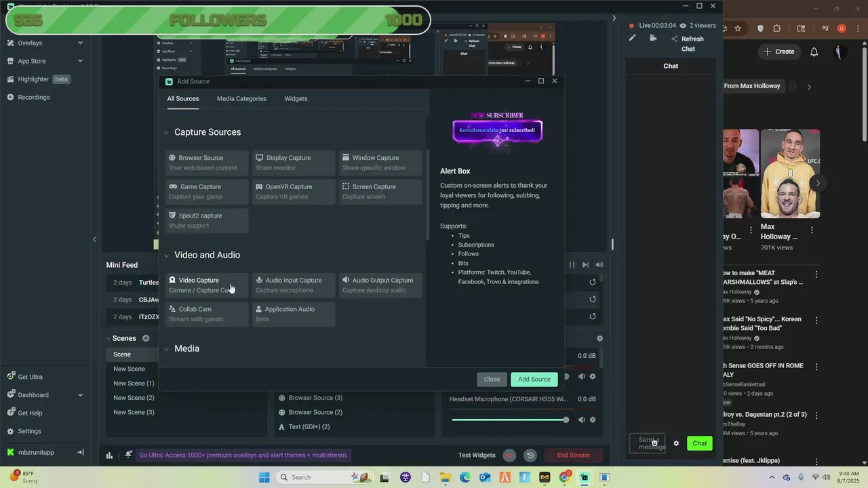The image size is (868, 488).
Task: Click the Go Ultra promotion banner
Action: tap(243, 455)
